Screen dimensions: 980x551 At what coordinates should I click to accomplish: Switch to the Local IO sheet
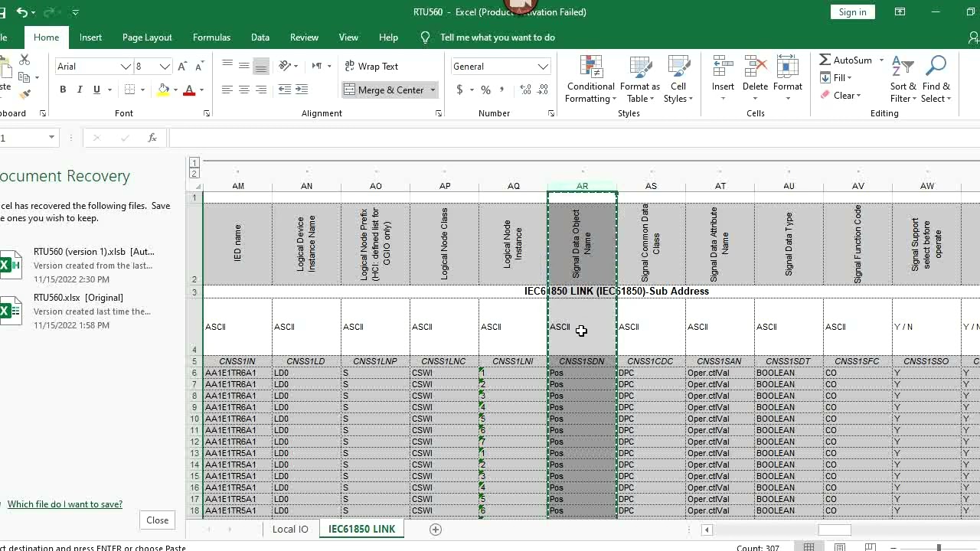point(290,529)
